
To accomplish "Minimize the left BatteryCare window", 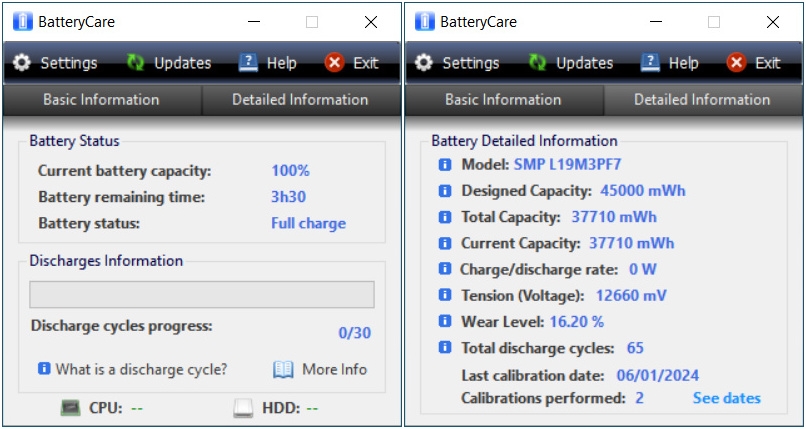I will 253,22.
